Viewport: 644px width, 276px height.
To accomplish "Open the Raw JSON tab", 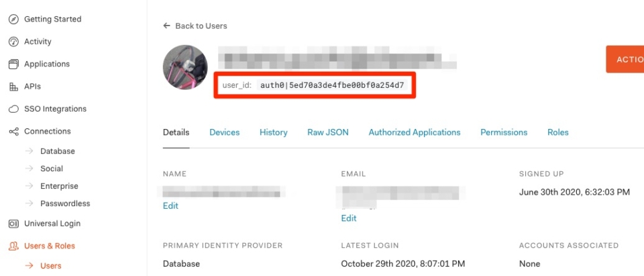I will coord(328,132).
